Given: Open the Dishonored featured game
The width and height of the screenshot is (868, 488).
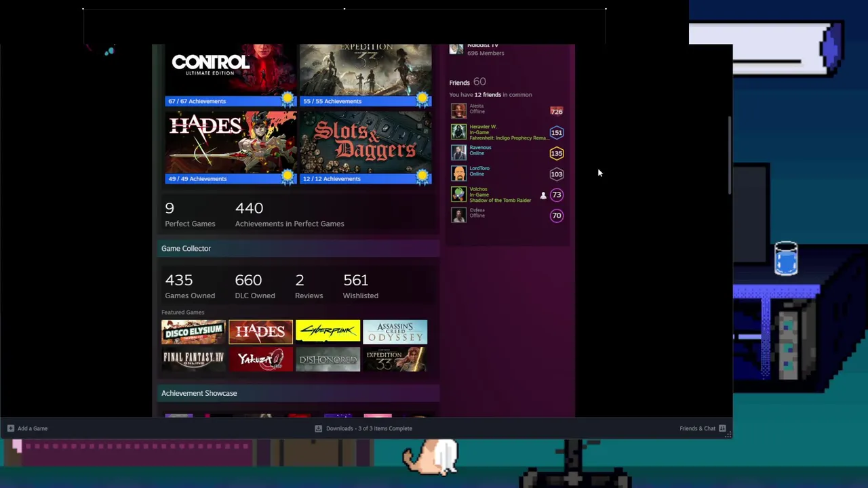Looking at the screenshot, I should (x=328, y=359).
